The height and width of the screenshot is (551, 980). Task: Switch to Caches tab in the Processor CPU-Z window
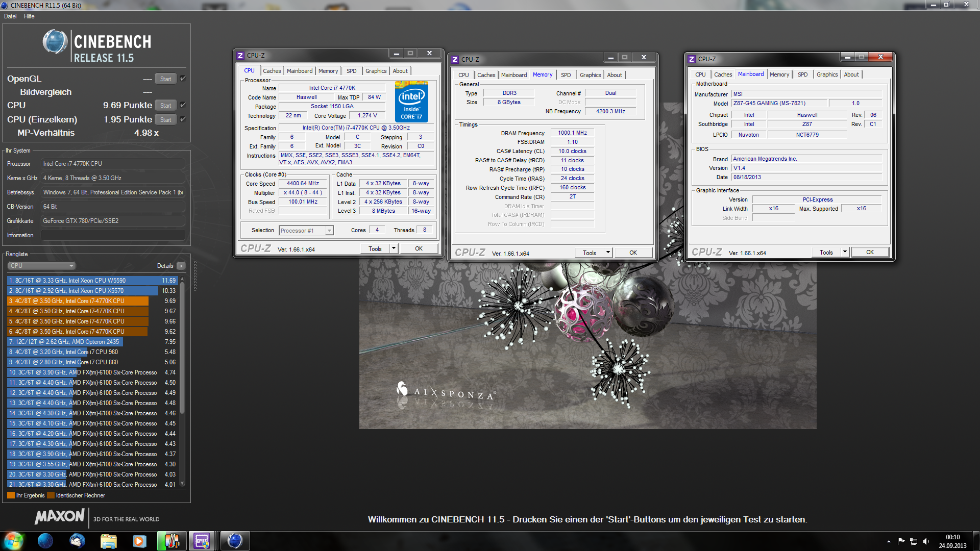[x=272, y=71]
